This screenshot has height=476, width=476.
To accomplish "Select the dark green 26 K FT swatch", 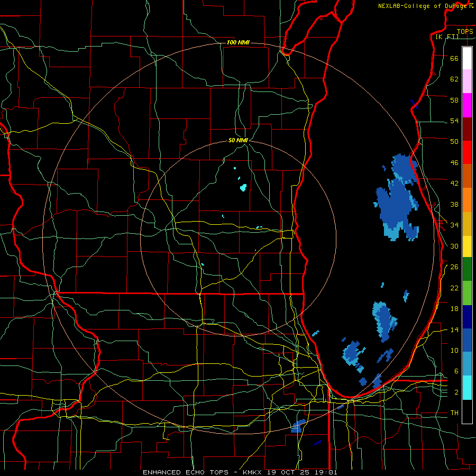I will pos(467,269).
